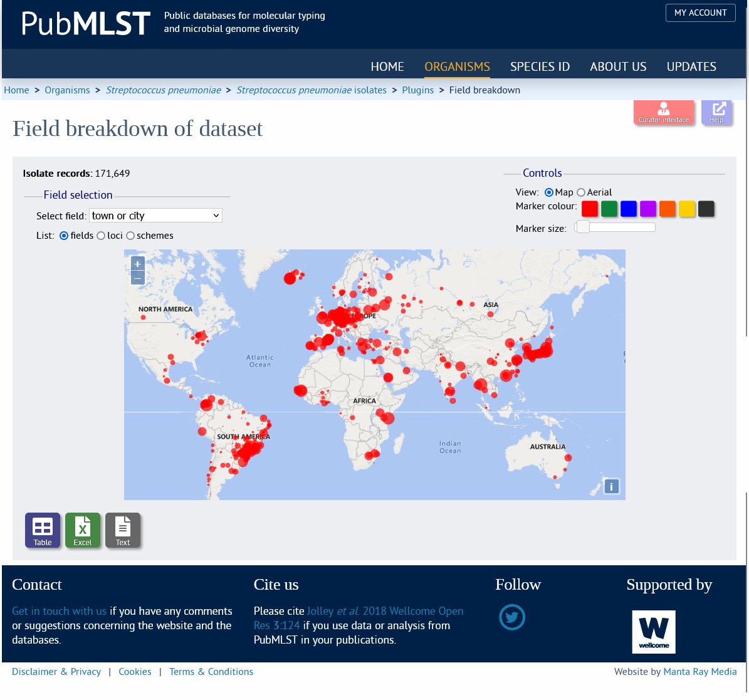Image resolution: width=749 pixels, height=700 pixels.
Task: Click the NORTH AMERICA map label
Action: tap(165, 309)
